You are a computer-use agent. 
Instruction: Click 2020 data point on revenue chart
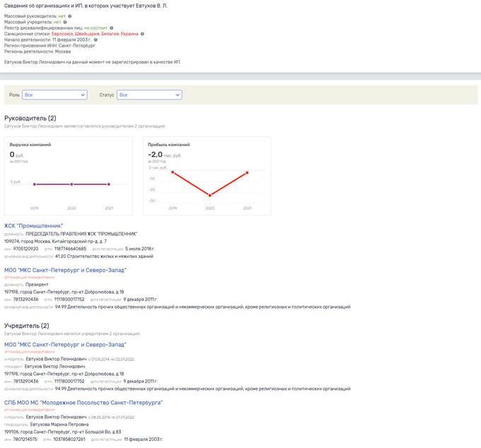pos(71,184)
